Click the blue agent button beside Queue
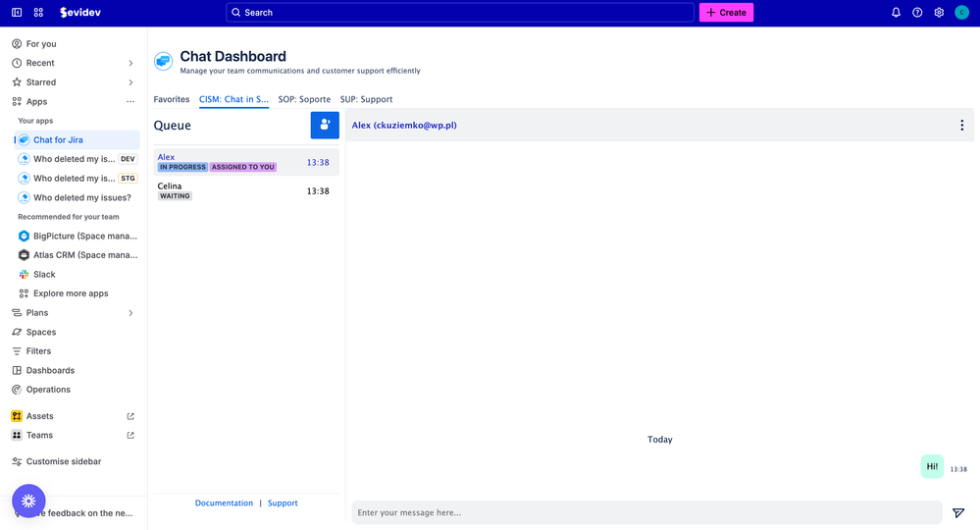 (325, 125)
